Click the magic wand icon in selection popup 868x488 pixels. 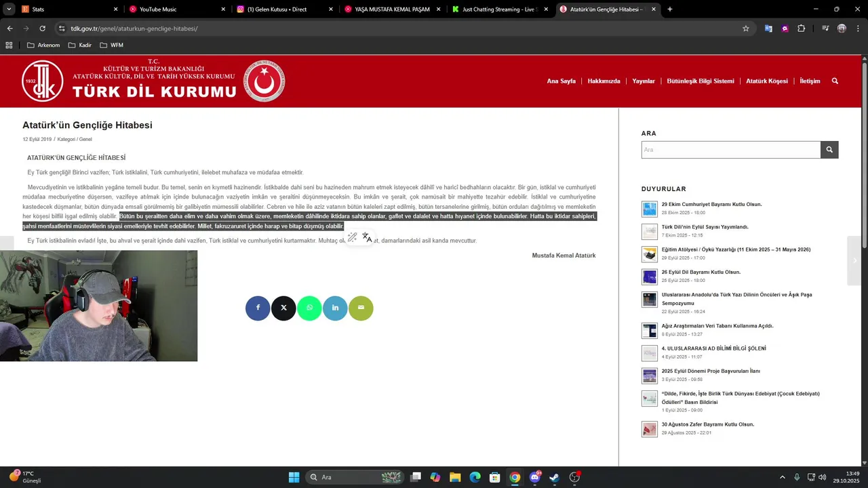[x=352, y=237]
